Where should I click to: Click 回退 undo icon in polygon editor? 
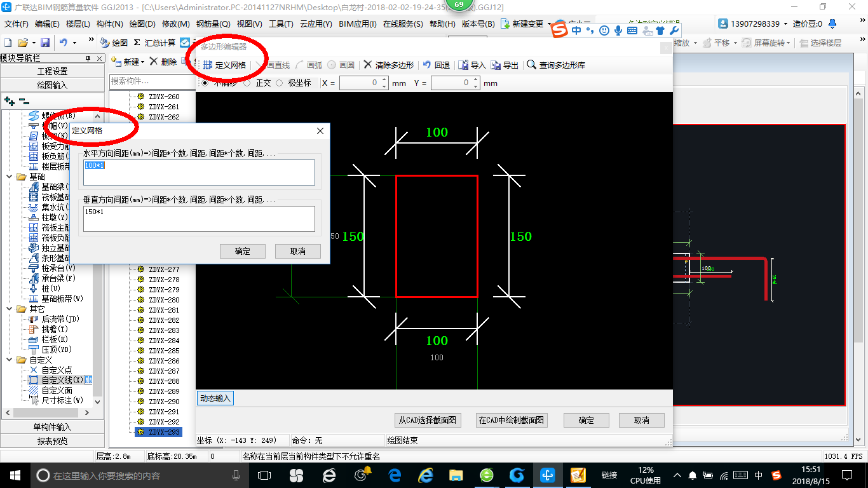coord(427,65)
